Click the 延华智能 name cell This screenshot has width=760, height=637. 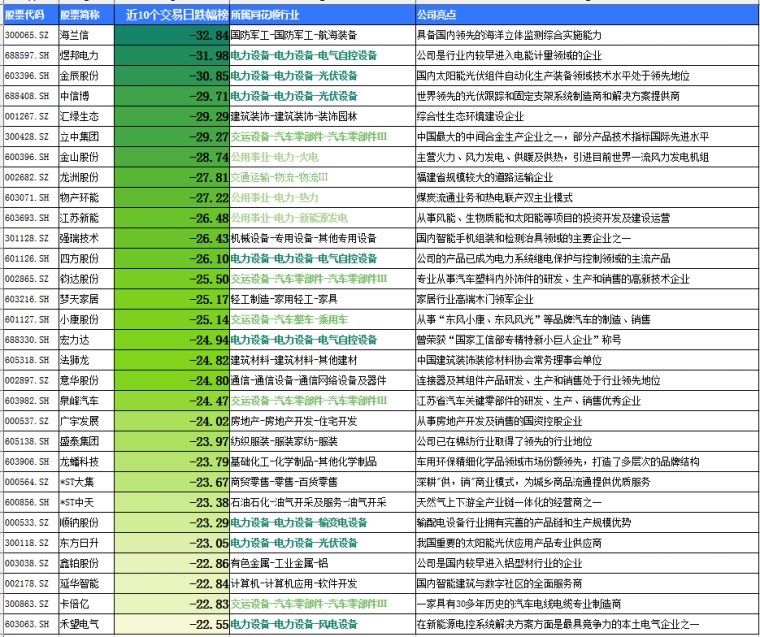tap(86, 584)
